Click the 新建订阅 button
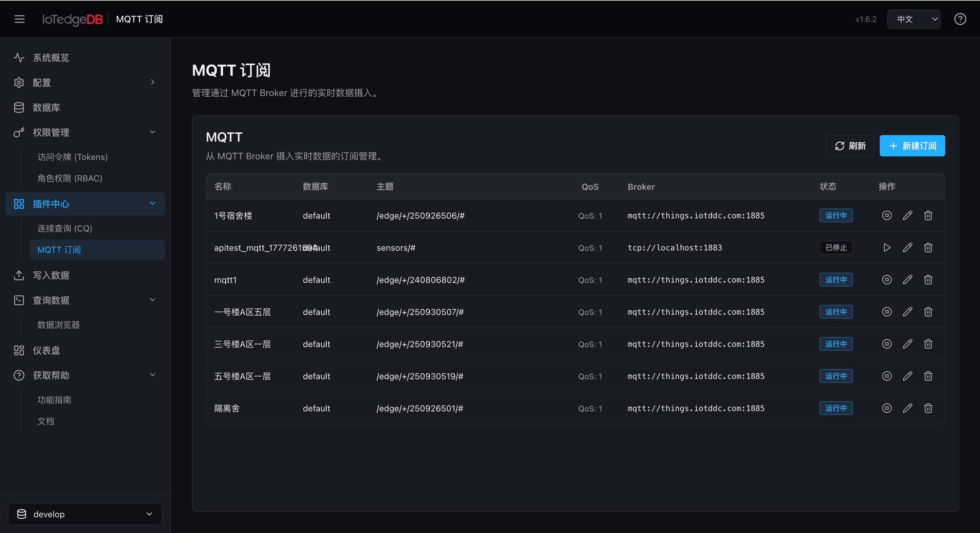Image resolution: width=980 pixels, height=533 pixels. pyautogui.click(x=912, y=146)
